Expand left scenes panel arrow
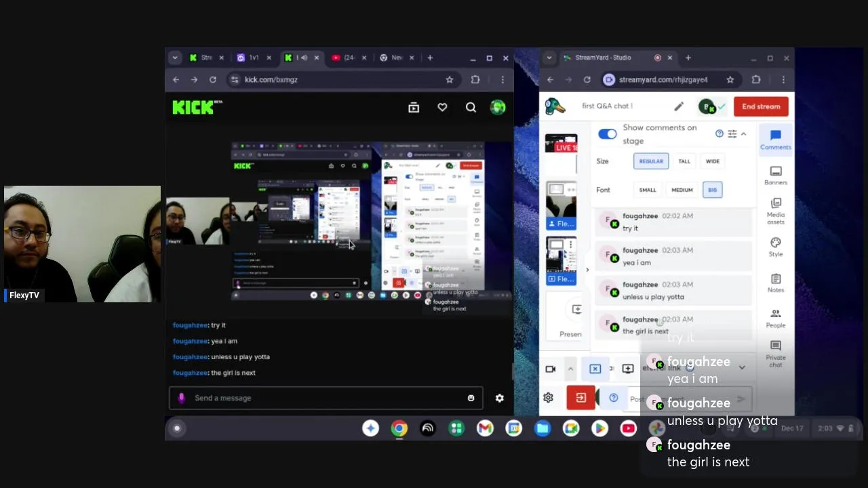The height and width of the screenshot is (488, 868). coord(587,270)
